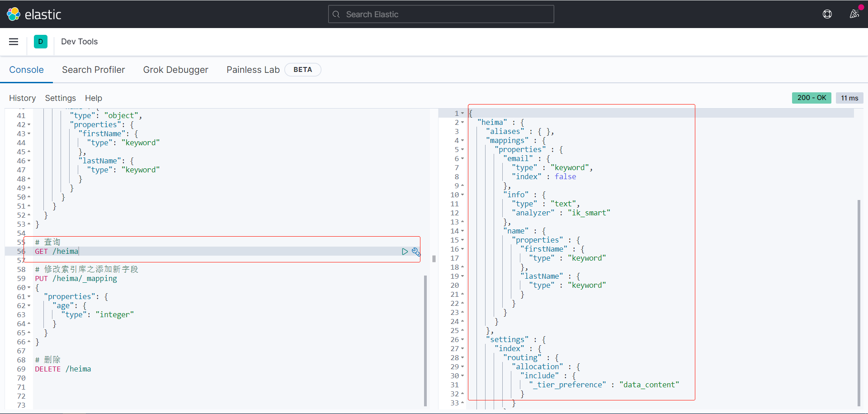The height and width of the screenshot is (414, 868).
Task: Fold the settings block at output line 26
Action: 462,340
